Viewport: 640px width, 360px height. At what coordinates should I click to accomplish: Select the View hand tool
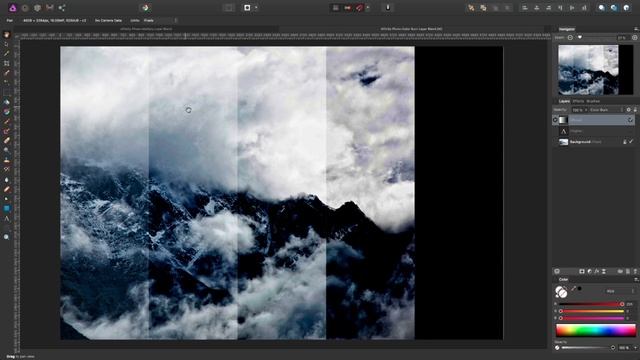[7, 34]
